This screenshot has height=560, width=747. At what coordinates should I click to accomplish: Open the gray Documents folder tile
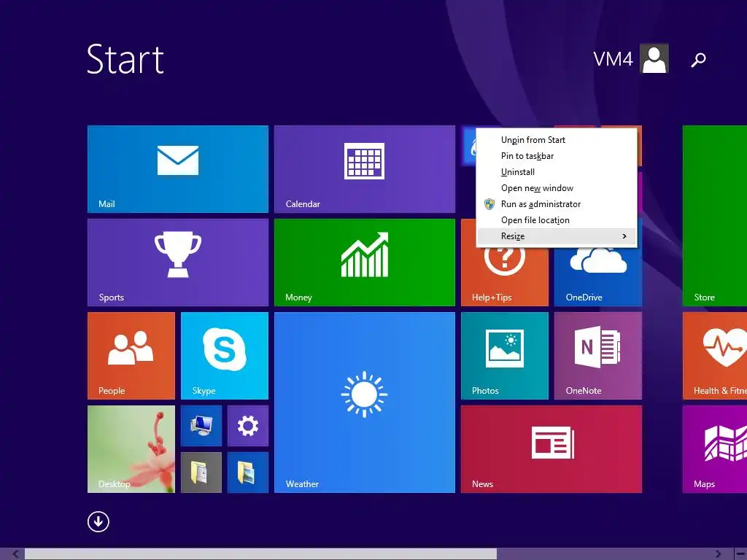tap(201, 472)
